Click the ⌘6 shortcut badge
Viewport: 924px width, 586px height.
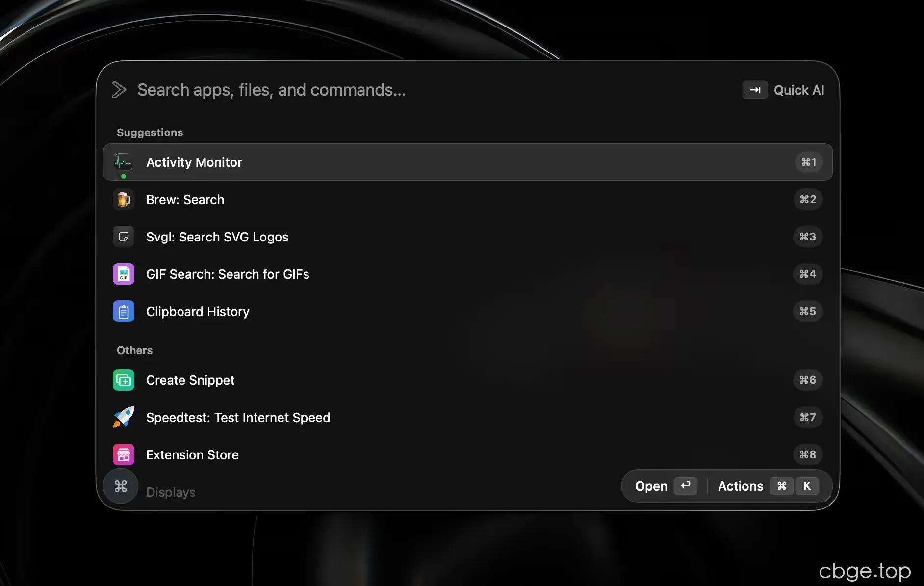[x=808, y=380]
